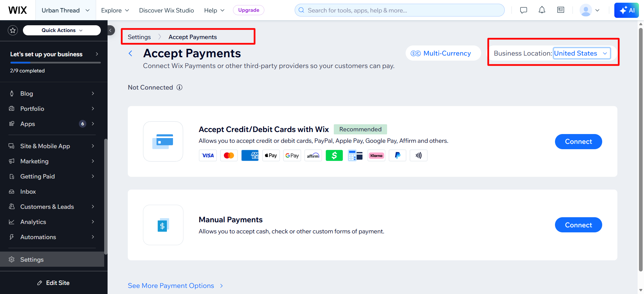Click the Mastercard icon
The image size is (644, 294).
(x=229, y=156)
